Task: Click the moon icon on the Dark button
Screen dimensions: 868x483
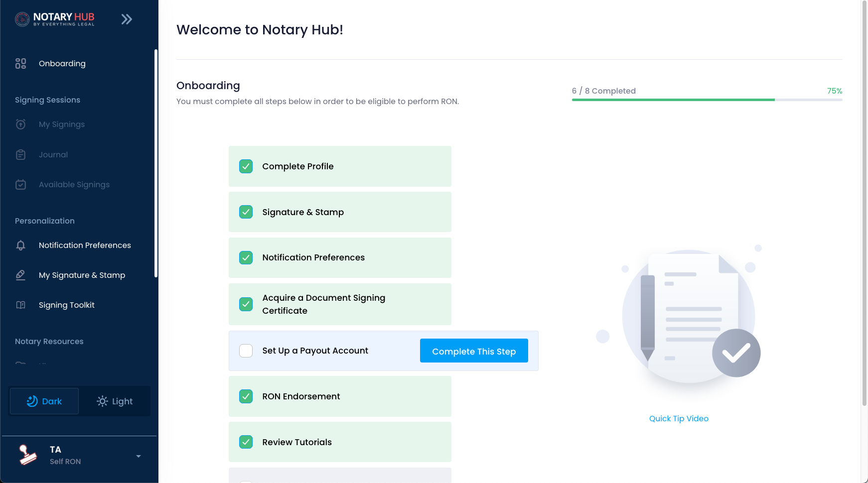Action: pyautogui.click(x=32, y=401)
